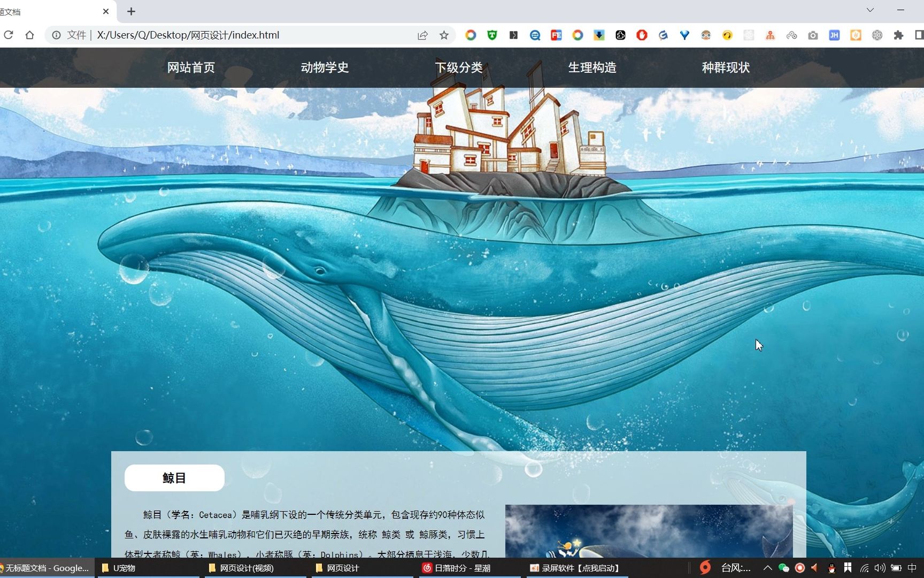Image resolution: width=924 pixels, height=578 pixels.
Task: Click the green shield T extension icon
Action: [x=492, y=35]
